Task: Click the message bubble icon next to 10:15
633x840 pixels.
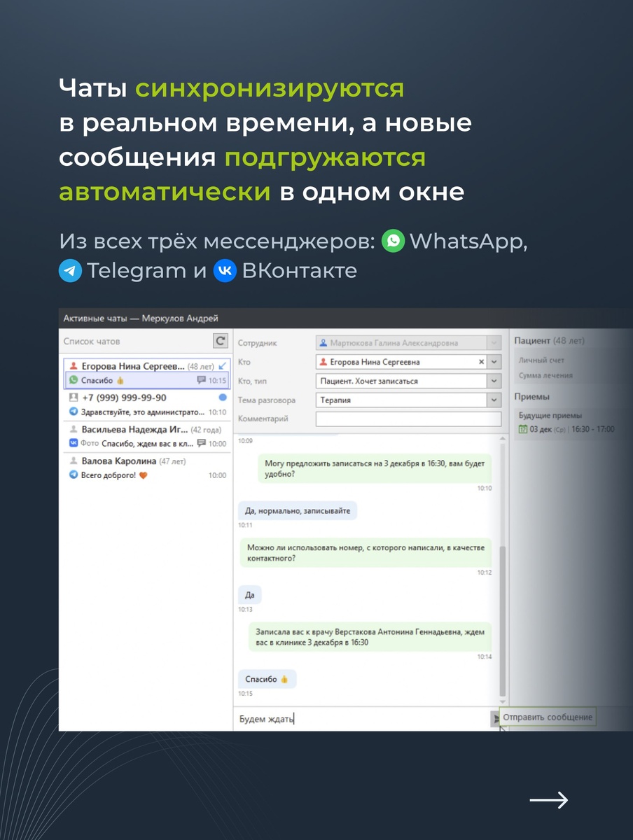Action: click(202, 380)
